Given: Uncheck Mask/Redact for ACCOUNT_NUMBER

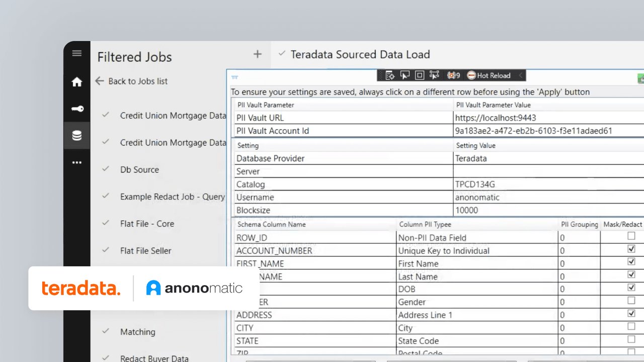Looking at the screenshot, I should (631, 249).
